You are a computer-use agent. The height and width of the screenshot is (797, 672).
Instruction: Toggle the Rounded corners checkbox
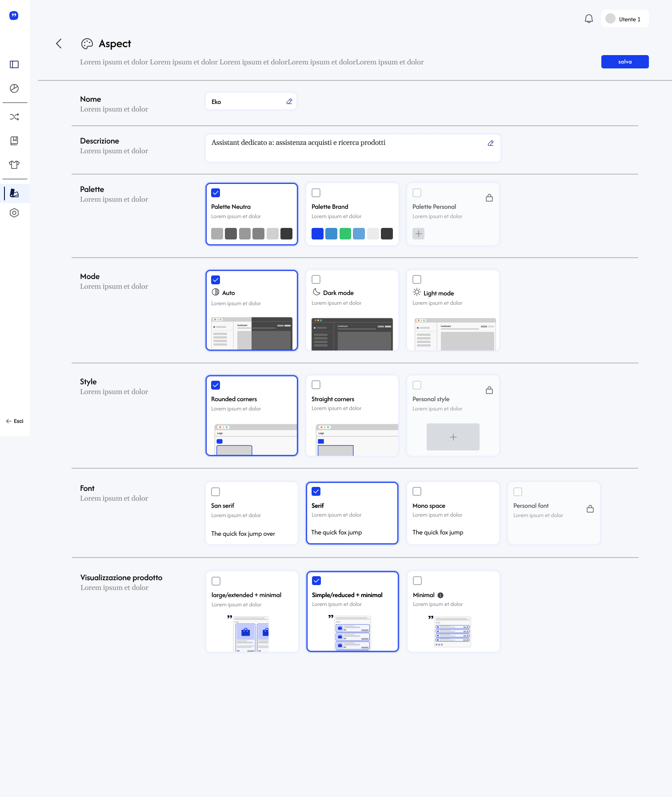coord(216,385)
